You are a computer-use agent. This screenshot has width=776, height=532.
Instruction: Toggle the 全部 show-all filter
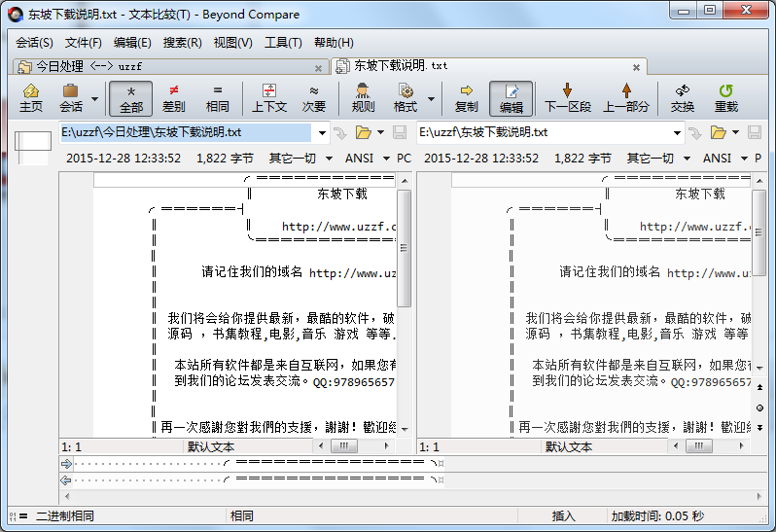pos(130,98)
